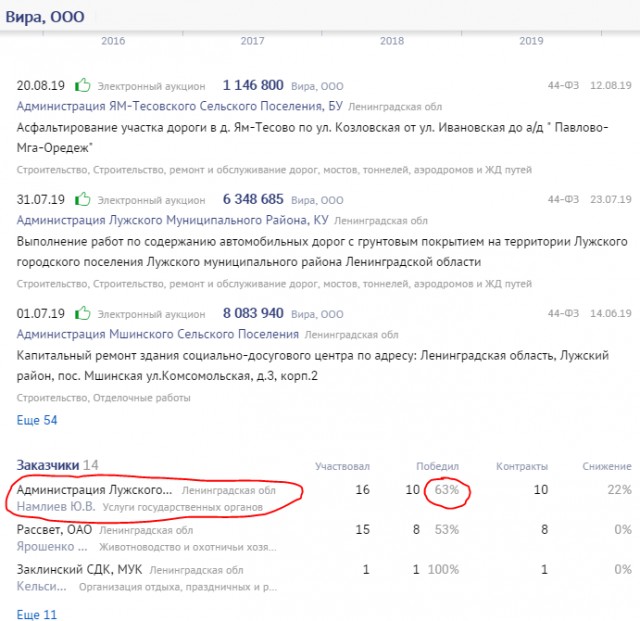Click 22% price reduction value
640x621 pixels.
(x=619, y=490)
